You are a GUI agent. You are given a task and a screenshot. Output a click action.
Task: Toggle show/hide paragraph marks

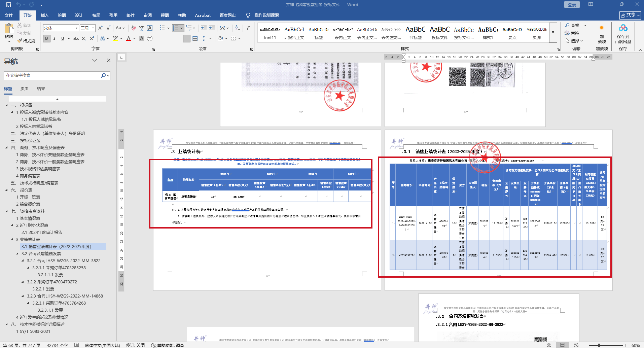pos(248,28)
